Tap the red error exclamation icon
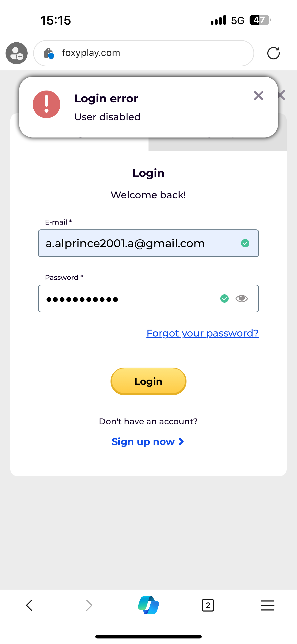The height and width of the screenshot is (644, 297). 47,104
